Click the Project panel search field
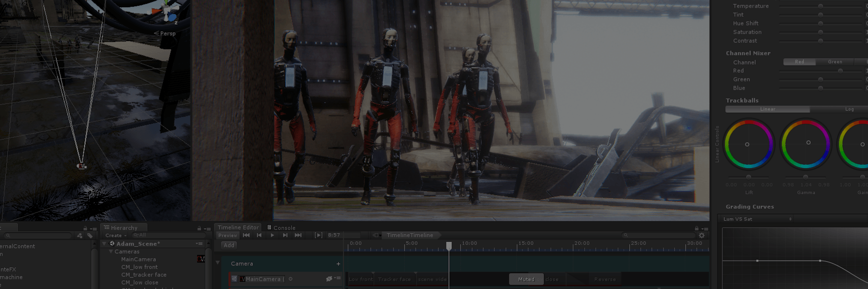Screen dimensions: 868x289 coord(38,236)
